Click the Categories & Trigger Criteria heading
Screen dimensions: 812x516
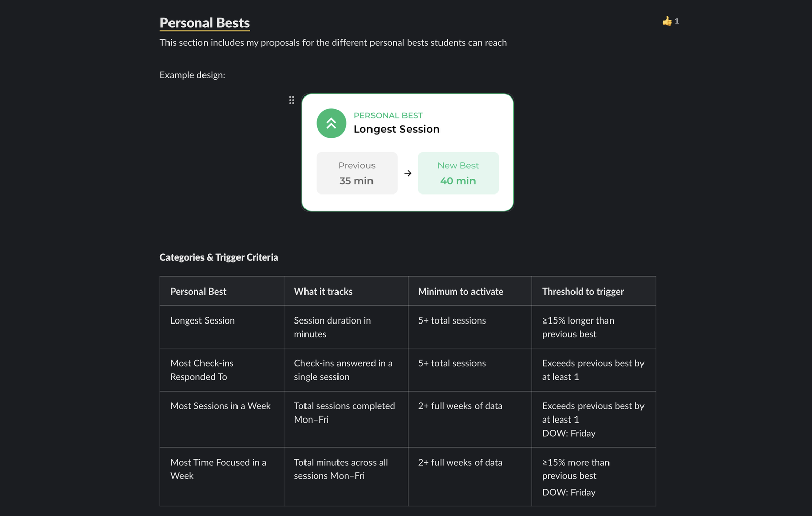(219, 257)
